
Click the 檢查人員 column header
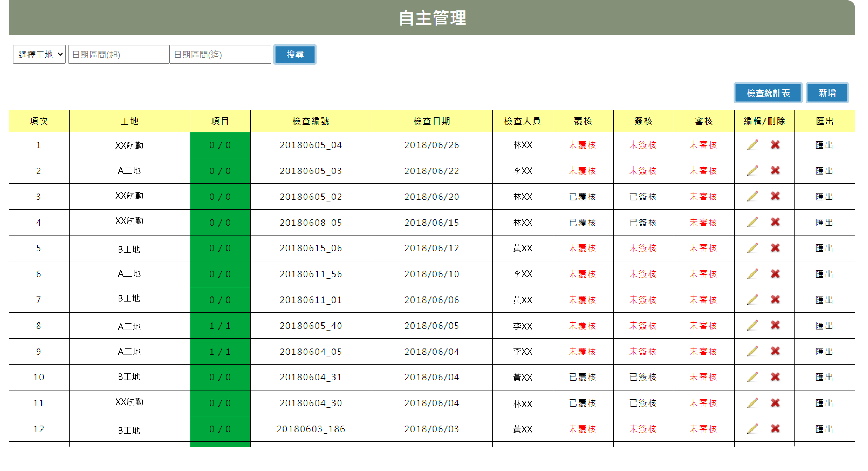click(x=522, y=121)
